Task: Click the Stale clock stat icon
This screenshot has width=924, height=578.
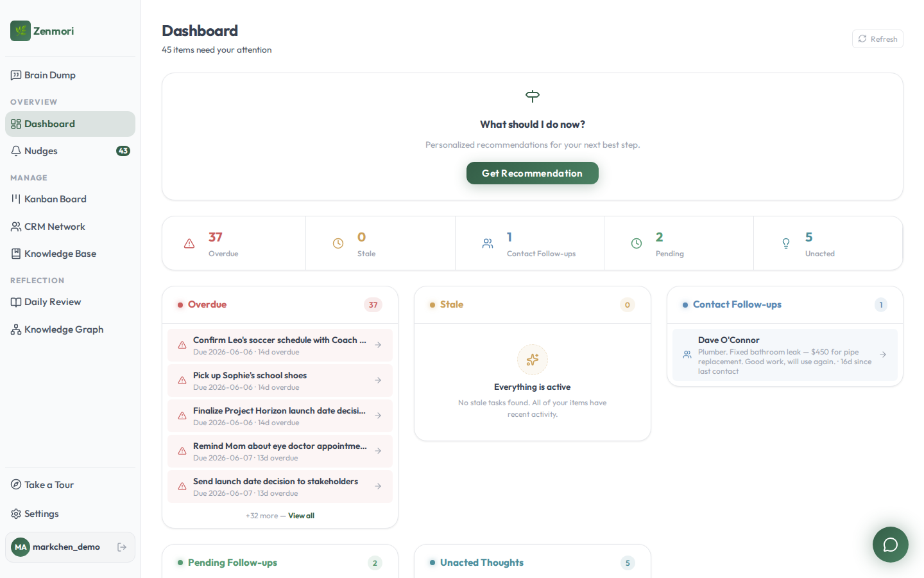Action: coord(338,243)
